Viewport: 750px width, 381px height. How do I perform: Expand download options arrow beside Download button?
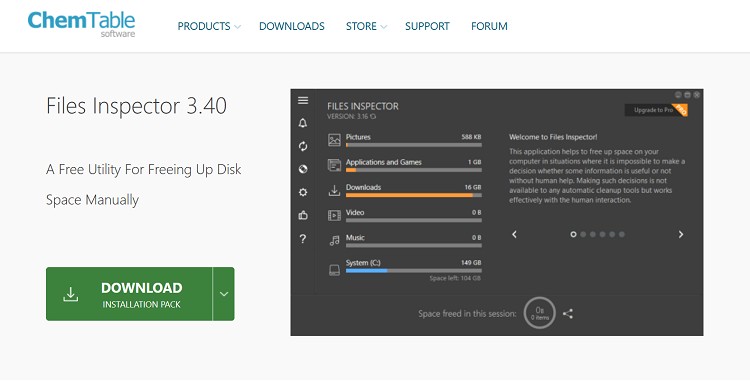(x=224, y=294)
